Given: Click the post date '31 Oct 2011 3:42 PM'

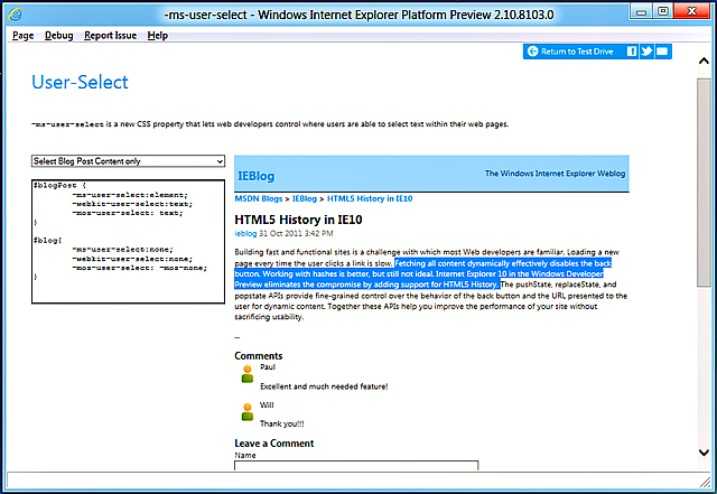Looking at the screenshot, I should [296, 233].
